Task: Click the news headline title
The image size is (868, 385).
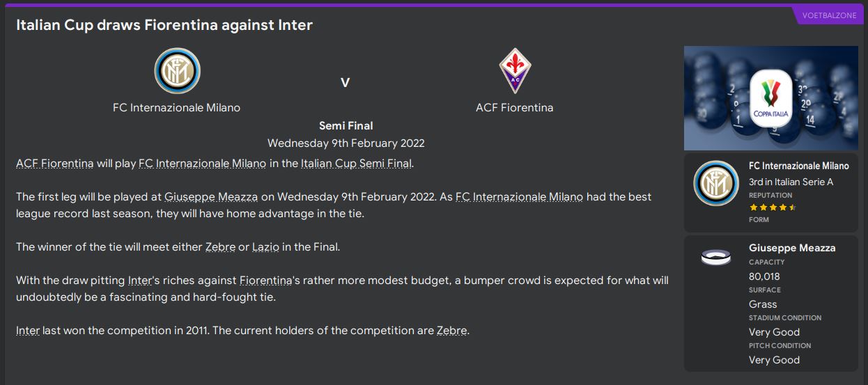Action: click(164, 25)
